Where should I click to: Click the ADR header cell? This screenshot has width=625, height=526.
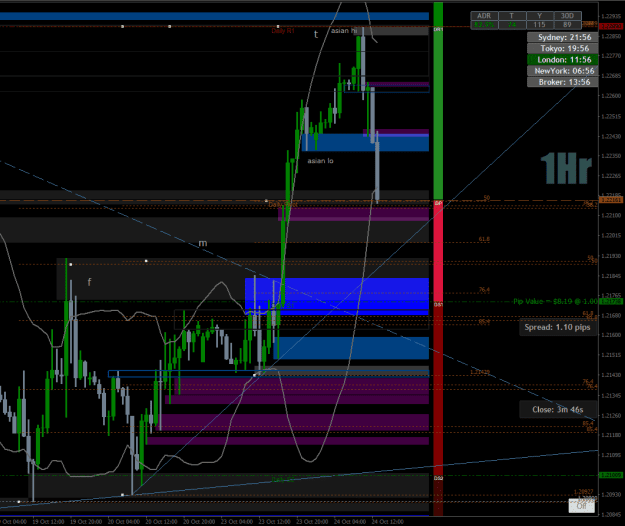pyautogui.click(x=484, y=16)
